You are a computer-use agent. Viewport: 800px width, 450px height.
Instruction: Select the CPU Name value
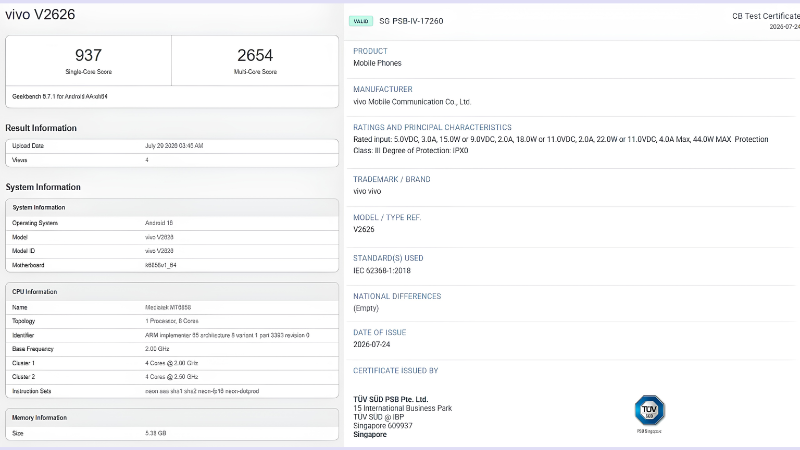click(x=168, y=308)
